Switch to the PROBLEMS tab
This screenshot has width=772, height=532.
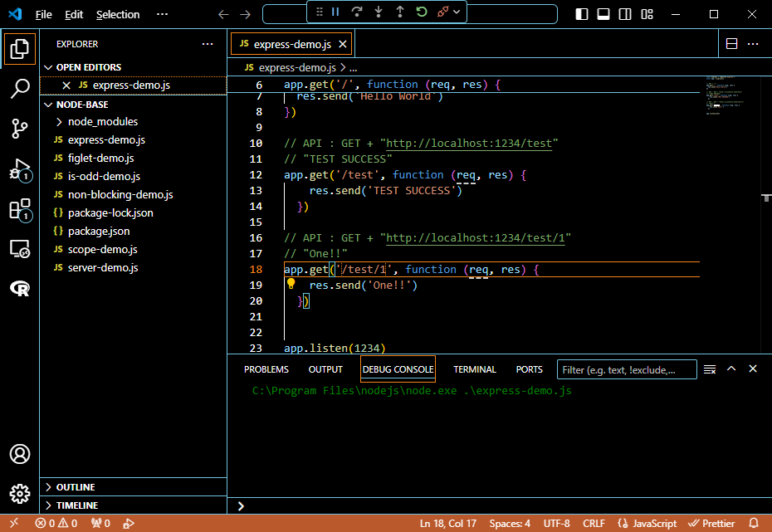[x=266, y=369]
